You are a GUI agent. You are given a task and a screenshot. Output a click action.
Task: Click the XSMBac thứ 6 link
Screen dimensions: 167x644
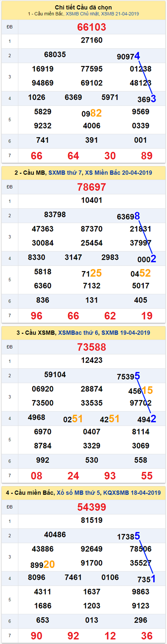pyautogui.click(x=78, y=332)
